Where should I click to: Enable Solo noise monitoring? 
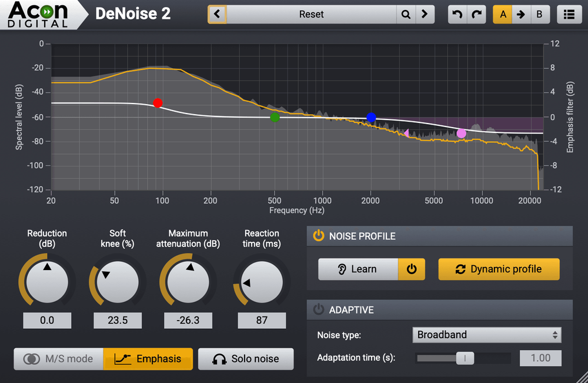coord(245,359)
